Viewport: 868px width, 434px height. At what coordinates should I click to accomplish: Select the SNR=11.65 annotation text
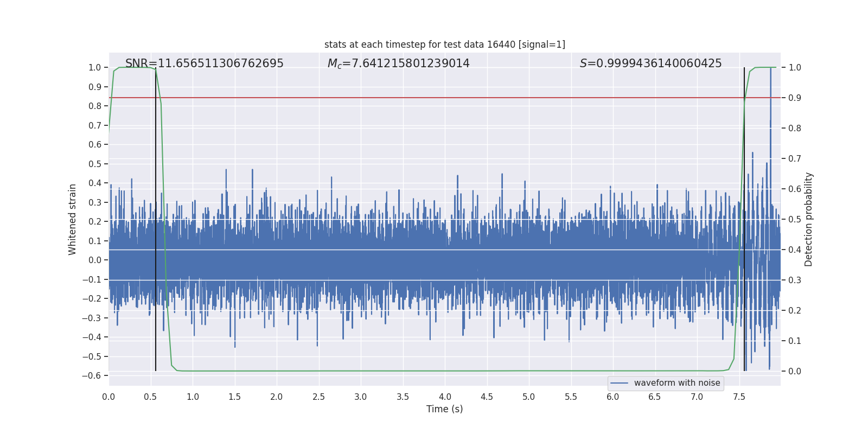click(x=204, y=63)
